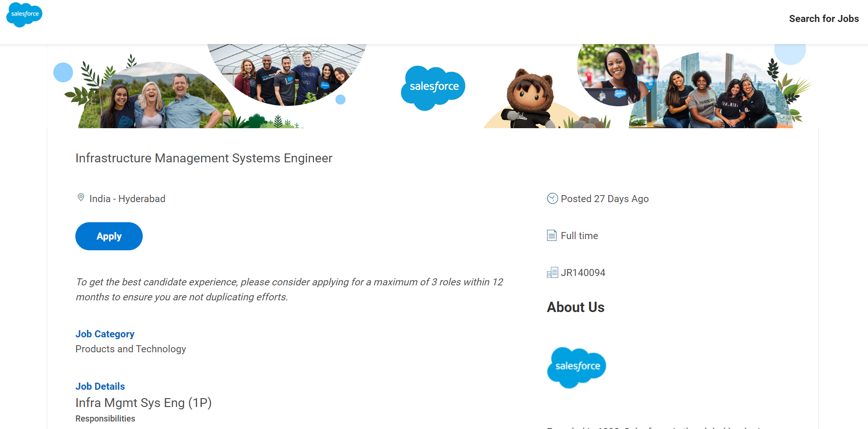Click the clock icon beside Posted 27 Days Ago
Image resolution: width=868 pixels, height=429 pixels.
(x=552, y=198)
